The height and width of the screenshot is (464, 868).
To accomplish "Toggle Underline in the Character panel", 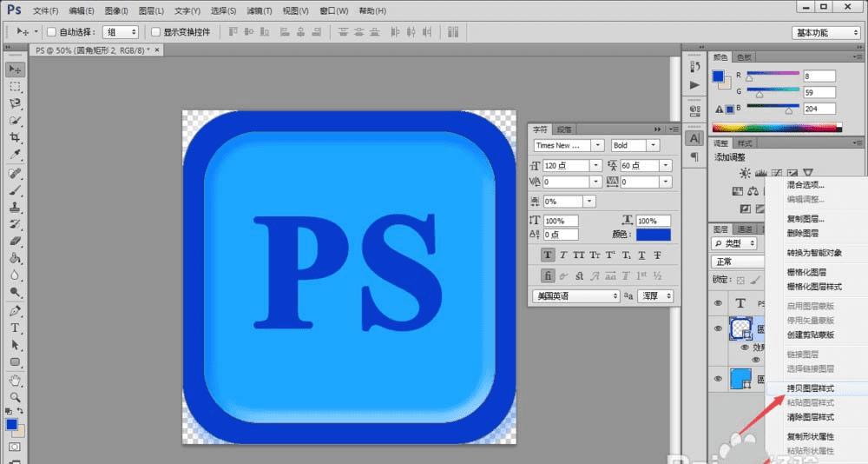I will coord(641,255).
